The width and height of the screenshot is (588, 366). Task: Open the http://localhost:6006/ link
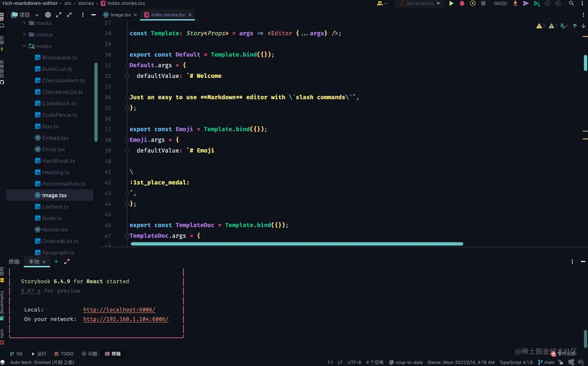tap(119, 310)
